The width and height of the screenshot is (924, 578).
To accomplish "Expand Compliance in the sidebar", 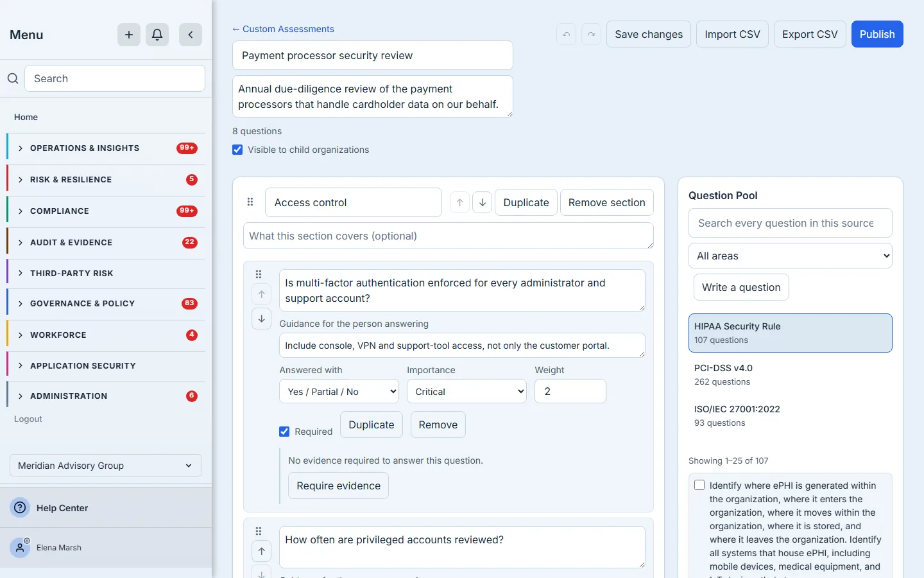I will (107, 211).
